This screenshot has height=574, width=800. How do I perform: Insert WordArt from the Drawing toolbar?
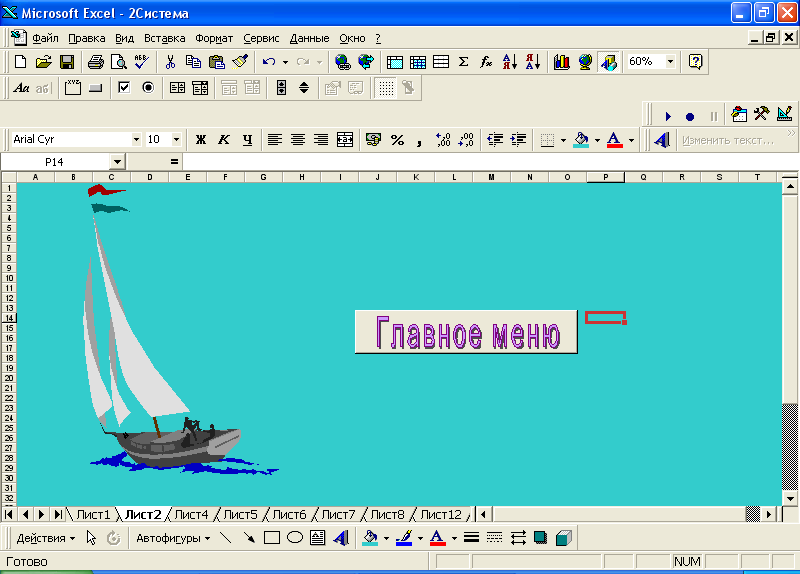coord(341,538)
